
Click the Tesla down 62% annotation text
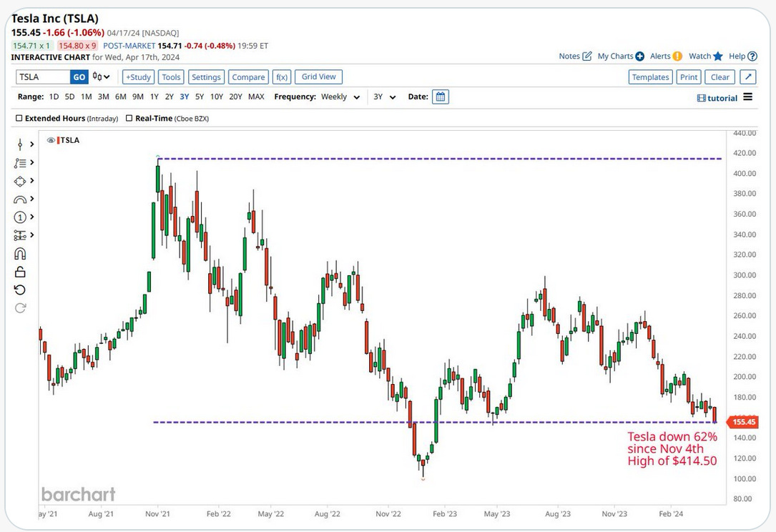(x=672, y=449)
